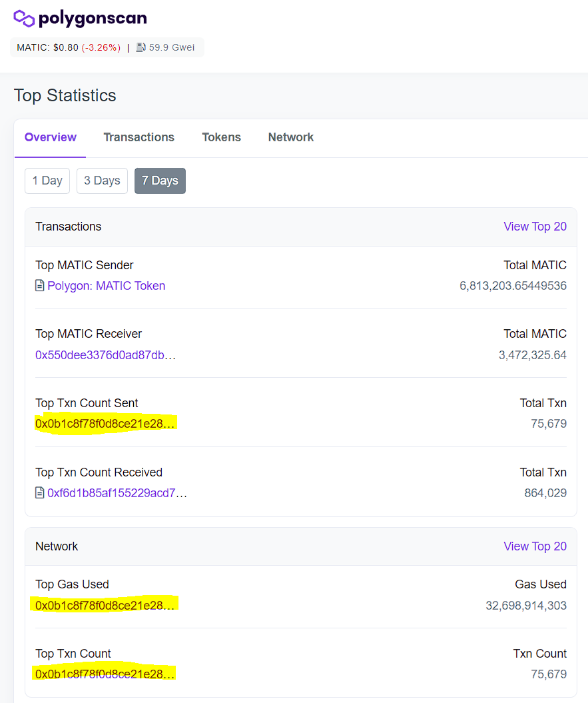The width and height of the screenshot is (588, 703).
Task: Select the 1 Day time range
Action: [x=47, y=181]
